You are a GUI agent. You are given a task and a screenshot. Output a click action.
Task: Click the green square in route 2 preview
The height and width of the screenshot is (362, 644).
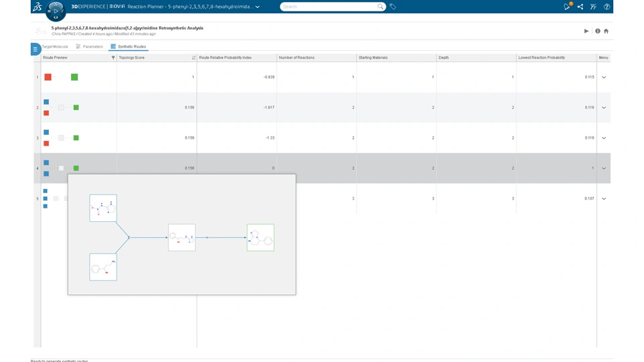tap(76, 107)
